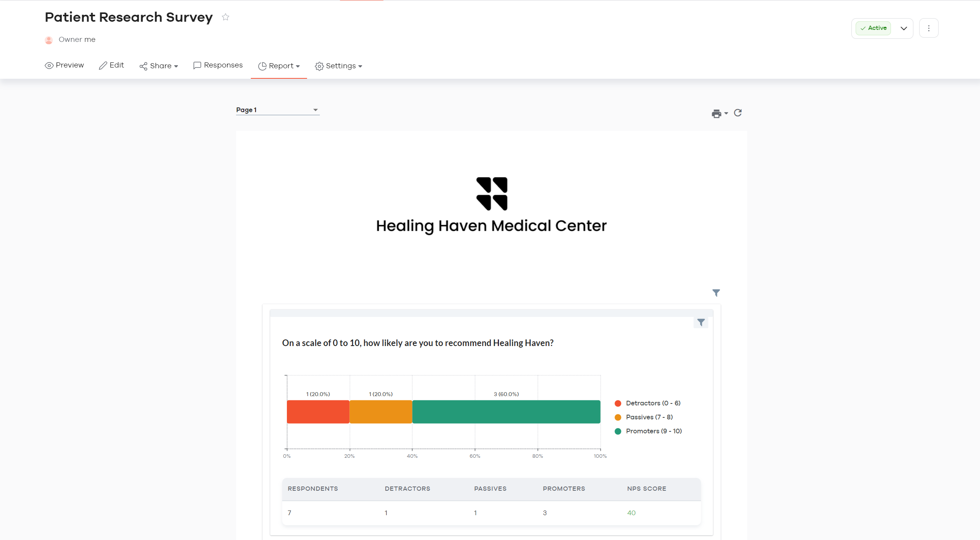Click the Edit survey button
This screenshot has height=540, width=980.
[x=112, y=65]
